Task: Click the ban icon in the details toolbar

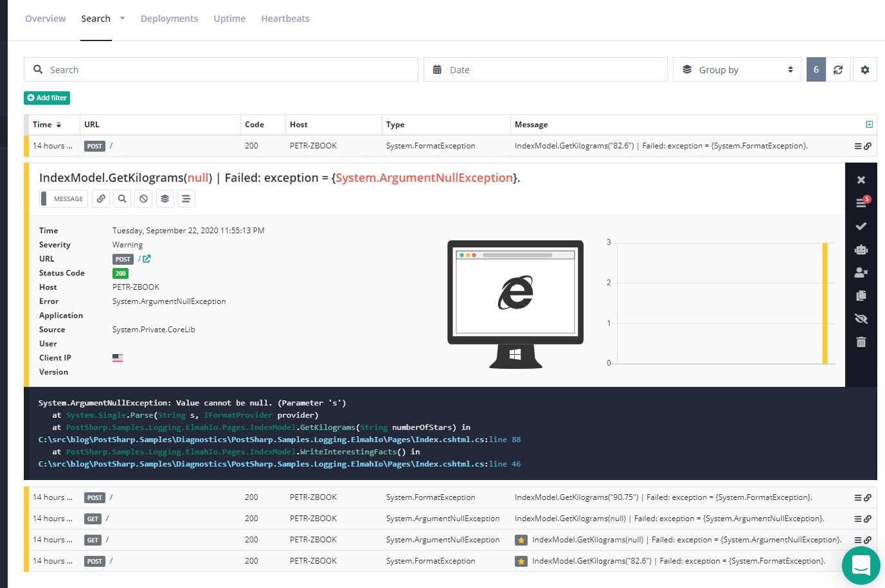Action: point(143,199)
